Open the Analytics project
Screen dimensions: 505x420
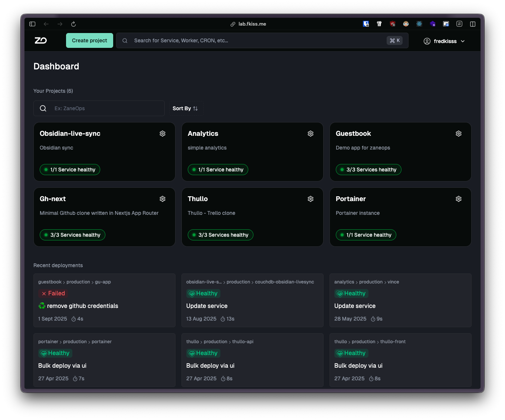click(x=203, y=134)
